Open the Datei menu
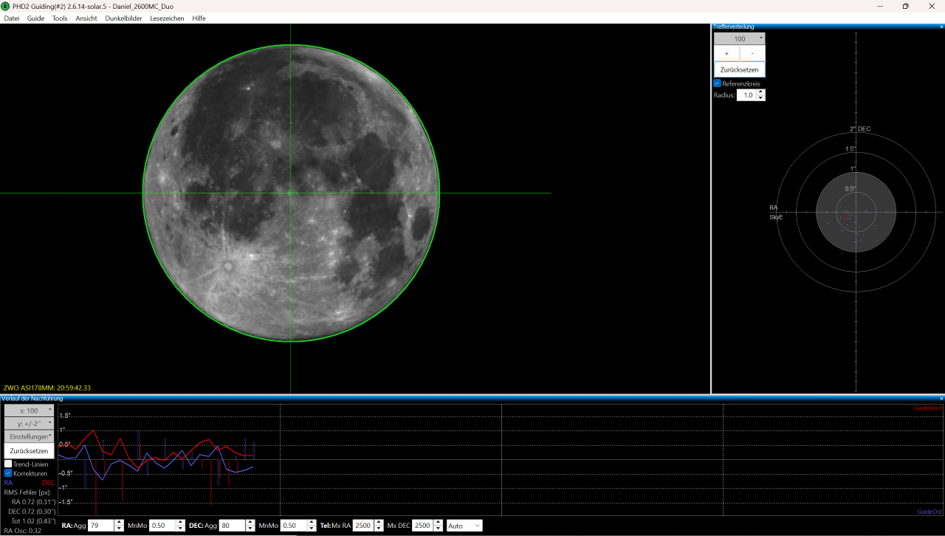The height and width of the screenshot is (536, 945). [x=11, y=18]
